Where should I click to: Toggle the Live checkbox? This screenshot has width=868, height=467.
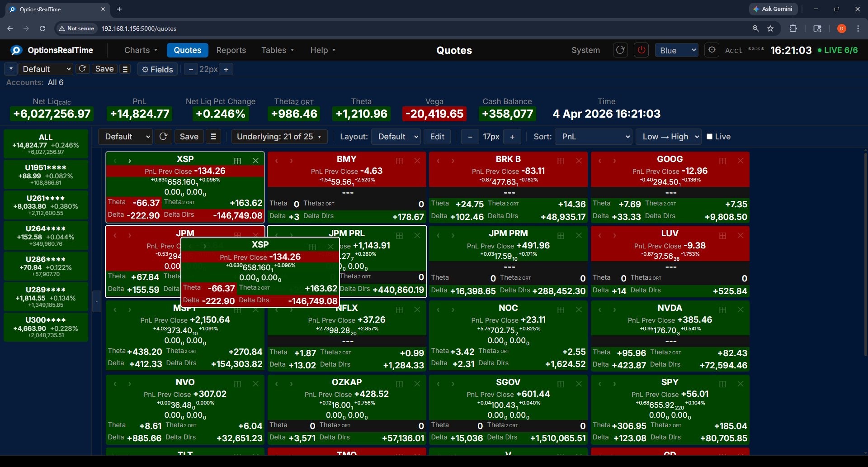[709, 137]
